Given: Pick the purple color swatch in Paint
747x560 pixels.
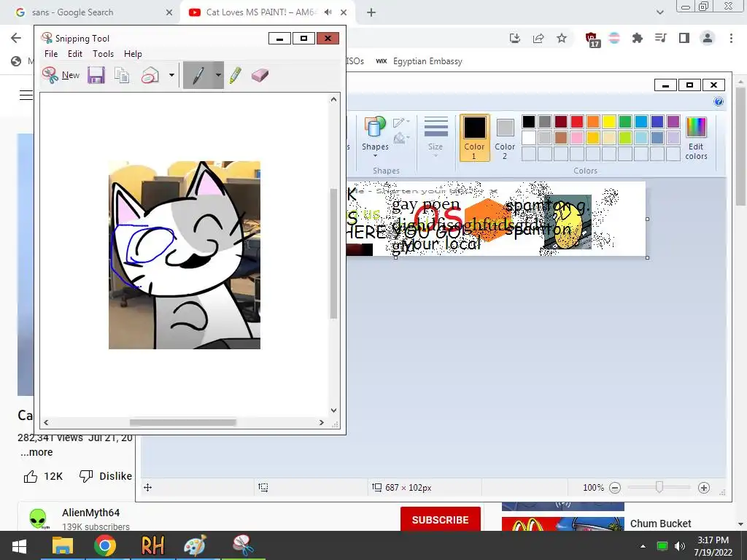Looking at the screenshot, I should coord(673,122).
